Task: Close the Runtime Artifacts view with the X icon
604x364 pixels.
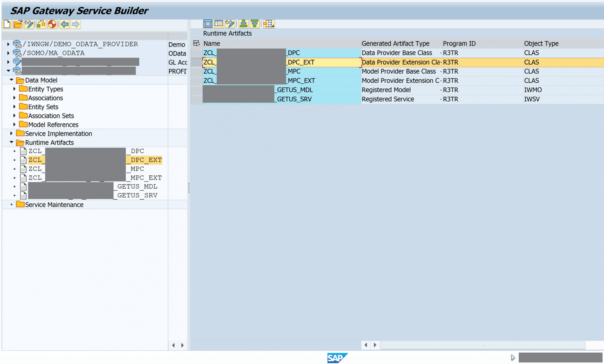Action: coord(208,24)
